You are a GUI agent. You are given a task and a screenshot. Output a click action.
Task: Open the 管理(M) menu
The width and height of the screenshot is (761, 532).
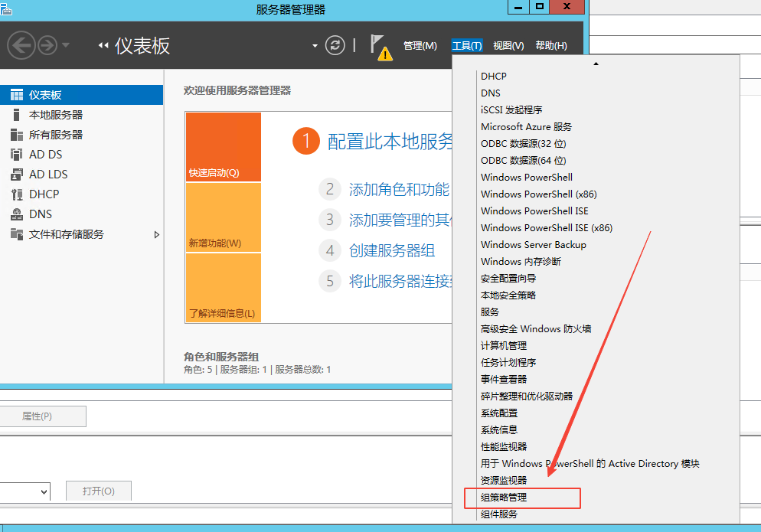coord(420,46)
